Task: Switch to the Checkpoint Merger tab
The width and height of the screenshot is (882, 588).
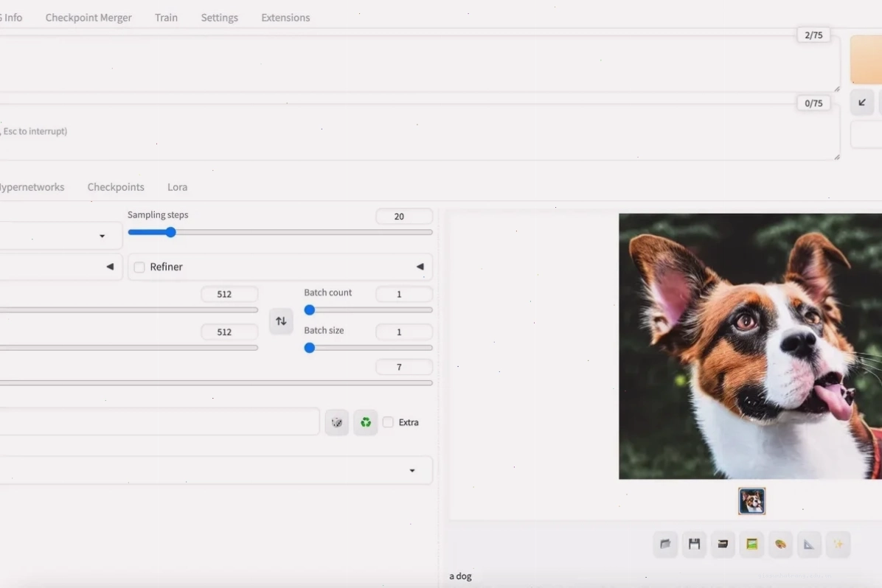Action: click(88, 18)
